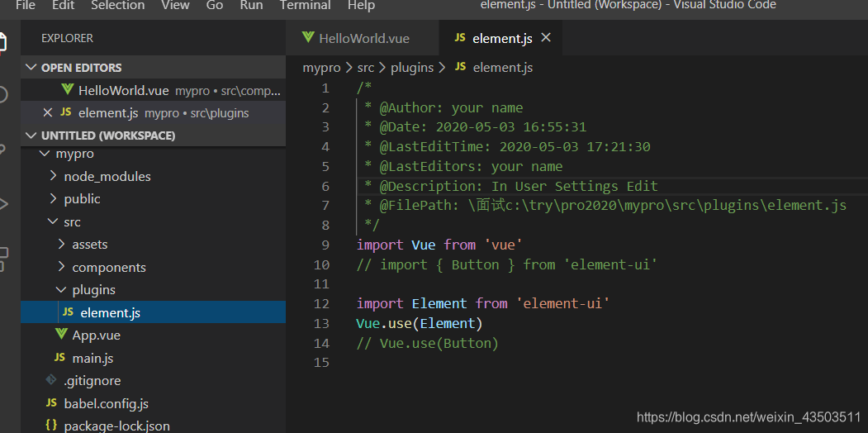Click the '// import { Button }' comment line

pyautogui.click(x=507, y=264)
